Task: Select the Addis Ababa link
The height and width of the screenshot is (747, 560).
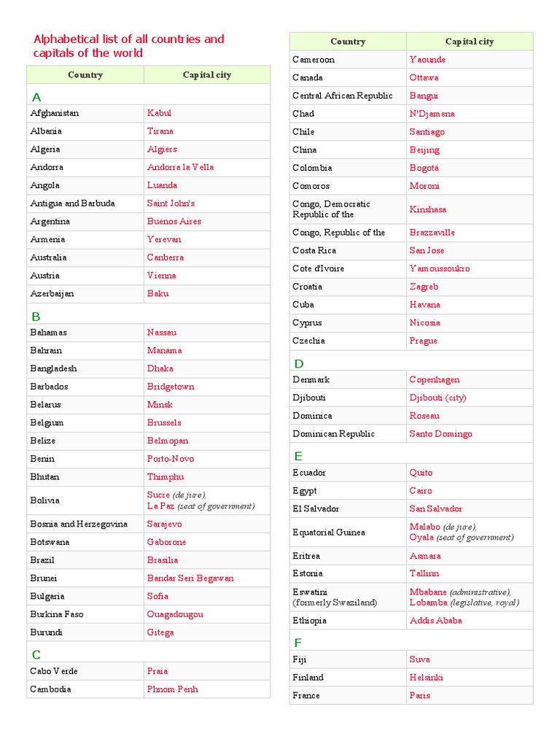Action: coord(435,621)
